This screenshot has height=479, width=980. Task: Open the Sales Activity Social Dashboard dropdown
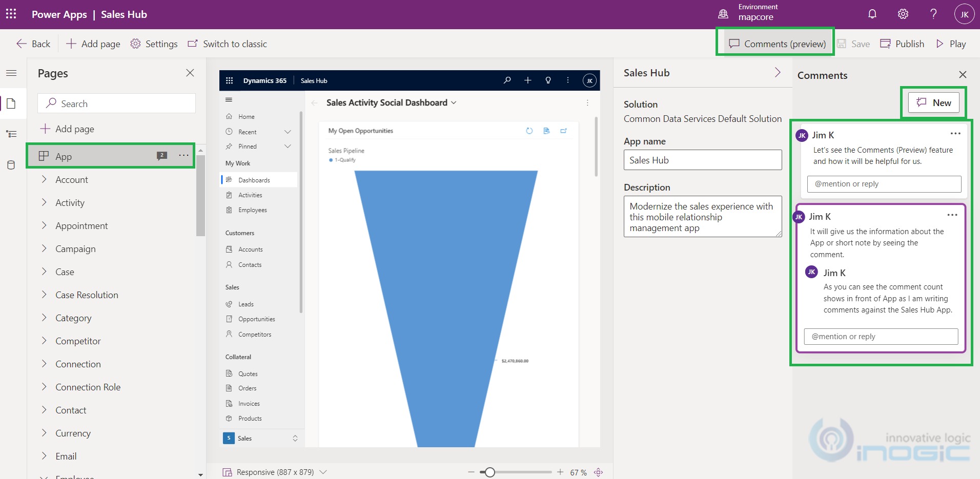(x=454, y=102)
